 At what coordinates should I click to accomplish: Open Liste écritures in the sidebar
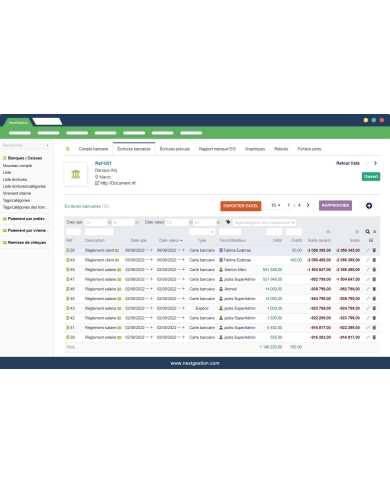tap(15, 180)
